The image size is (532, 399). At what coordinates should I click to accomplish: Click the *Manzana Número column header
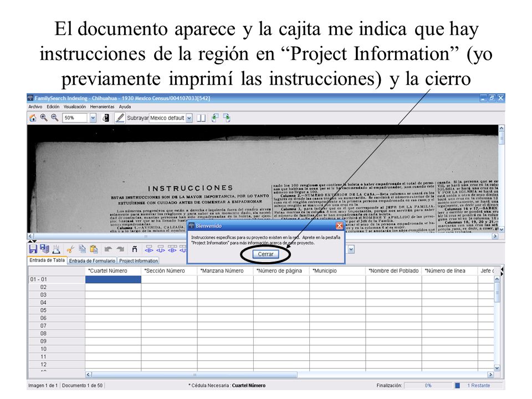[x=226, y=271]
